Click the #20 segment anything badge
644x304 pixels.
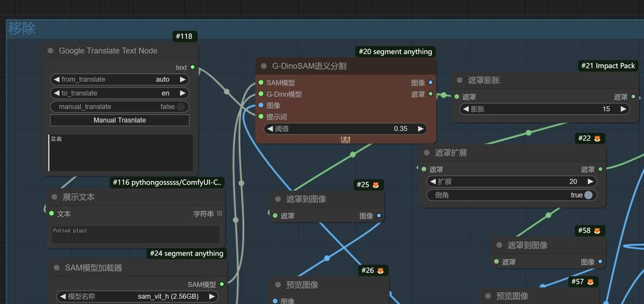[x=395, y=52]
